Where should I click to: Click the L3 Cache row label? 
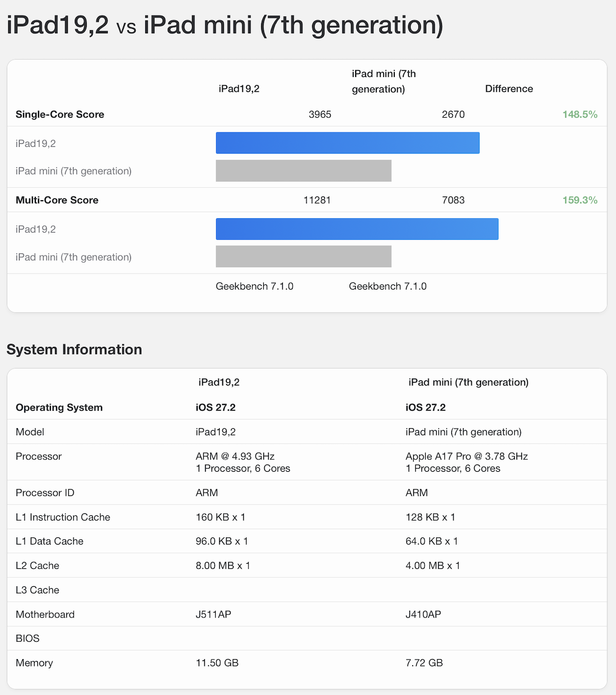(x=37, y=590)
